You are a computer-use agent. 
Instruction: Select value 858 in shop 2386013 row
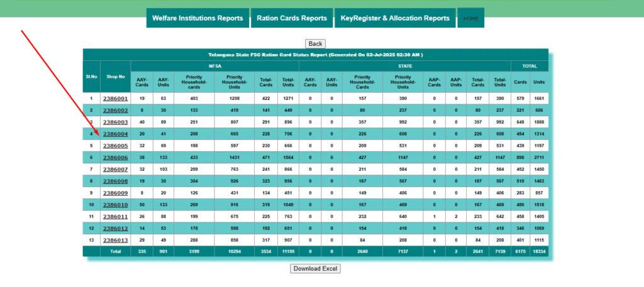234,241
